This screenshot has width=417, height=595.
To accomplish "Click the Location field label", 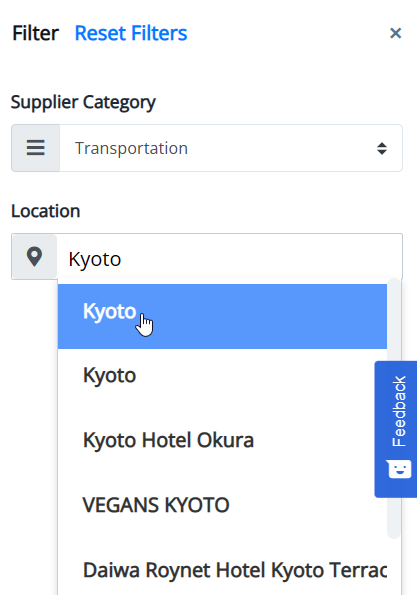I will 46,211.
